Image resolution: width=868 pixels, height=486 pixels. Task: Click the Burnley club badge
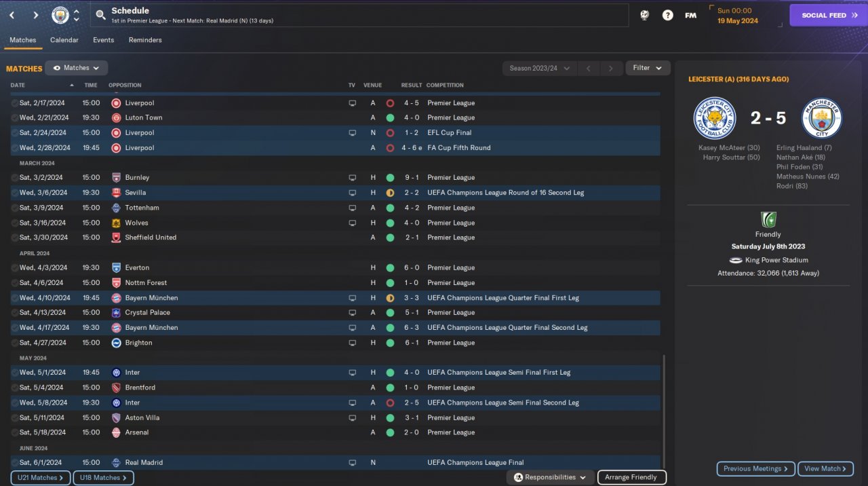pyautogui.click(x=116, y=178)
